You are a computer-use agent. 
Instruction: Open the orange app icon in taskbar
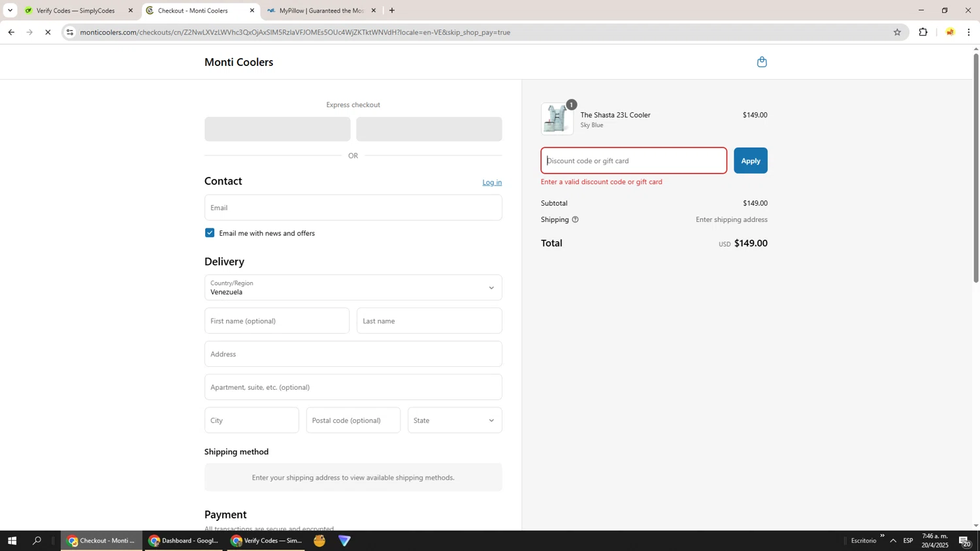pos(319,541)
